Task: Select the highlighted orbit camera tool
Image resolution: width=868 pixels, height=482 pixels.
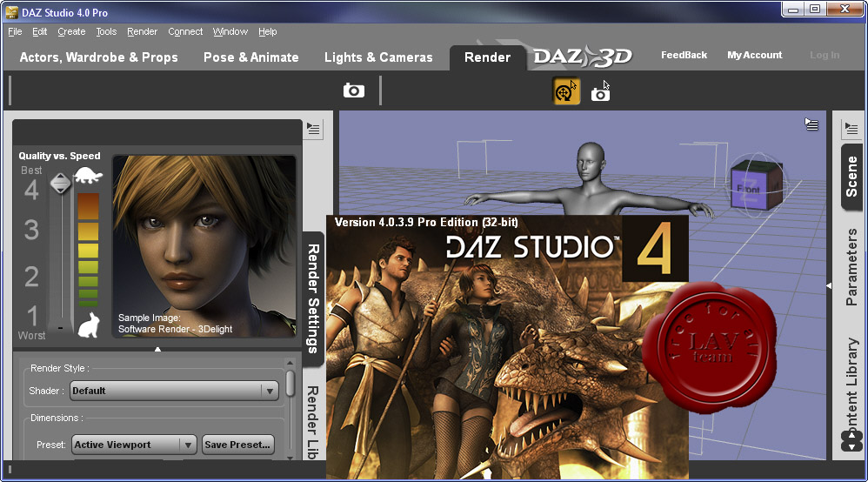Action: 565,91
